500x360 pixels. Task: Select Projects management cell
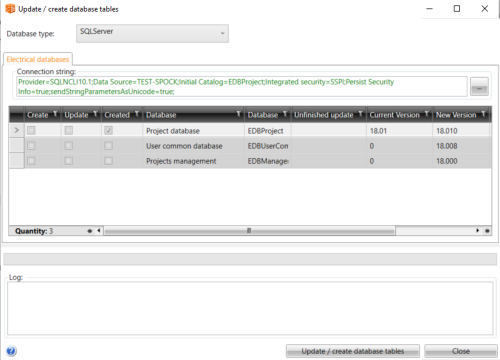(x=193, y=161)
